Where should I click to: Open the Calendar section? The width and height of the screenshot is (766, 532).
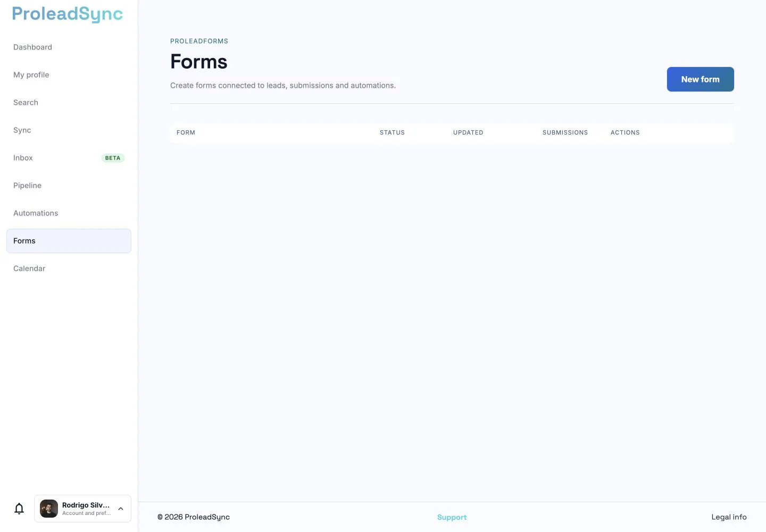click(69, 269)
